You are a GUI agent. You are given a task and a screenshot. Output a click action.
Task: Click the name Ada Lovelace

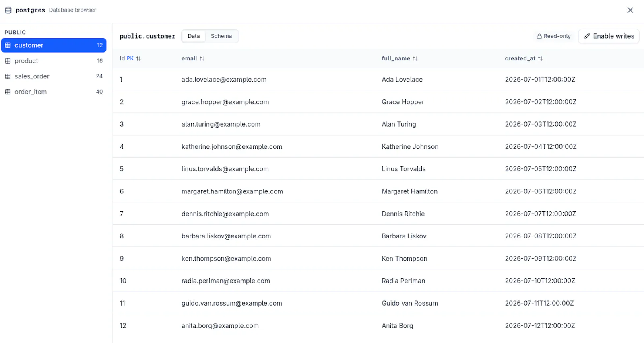click(402, 80)
